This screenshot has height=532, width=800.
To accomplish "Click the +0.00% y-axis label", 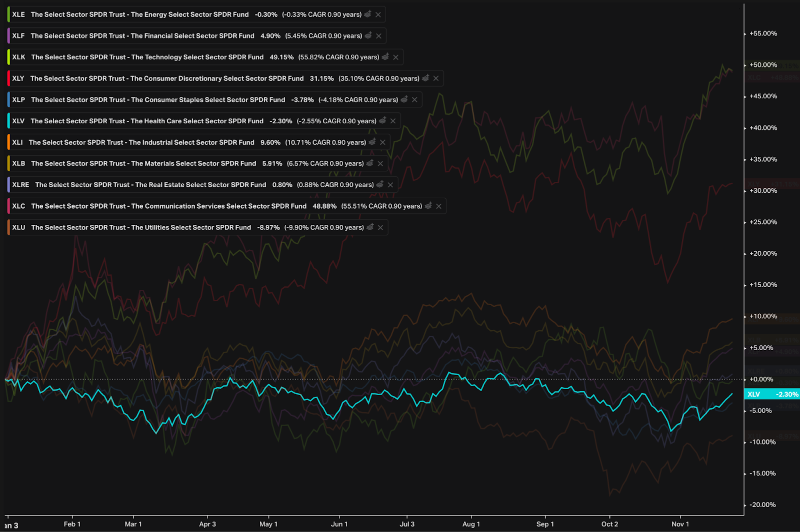I will click(x=761, y=379).
